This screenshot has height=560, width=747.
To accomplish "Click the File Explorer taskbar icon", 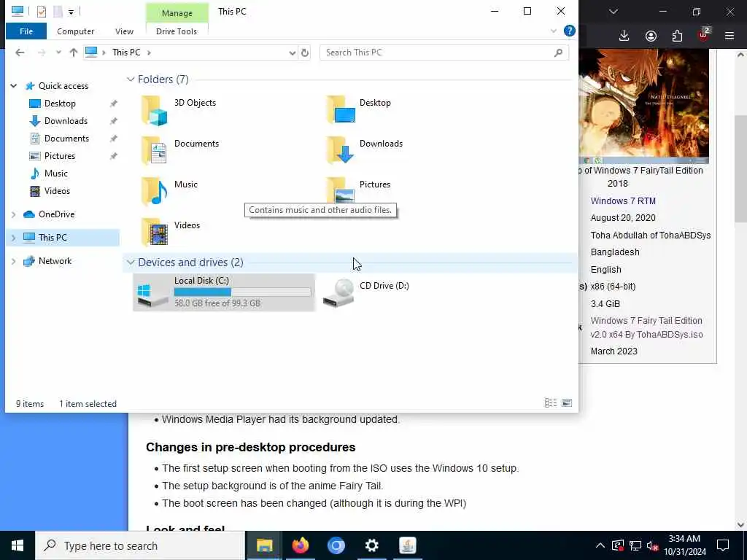I will 264,545.
